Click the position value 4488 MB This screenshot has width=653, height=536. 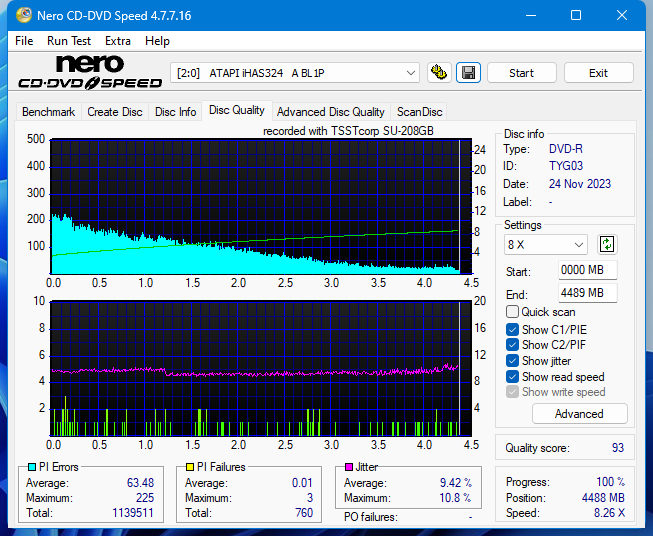[603, 498]
